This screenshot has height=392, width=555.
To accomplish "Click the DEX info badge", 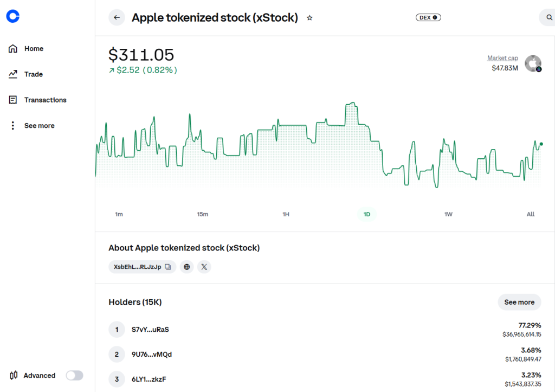I will tap(428, 17).
